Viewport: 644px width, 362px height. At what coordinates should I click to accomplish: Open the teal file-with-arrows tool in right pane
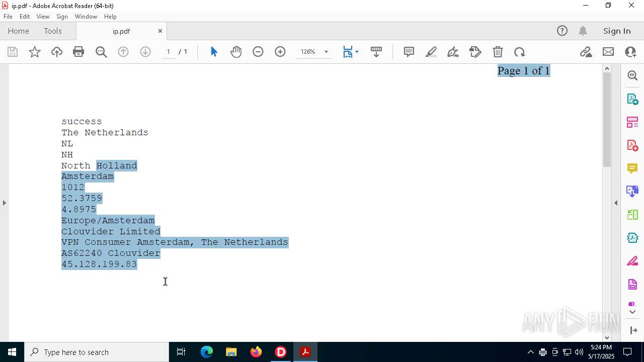[x=632, y=238]
